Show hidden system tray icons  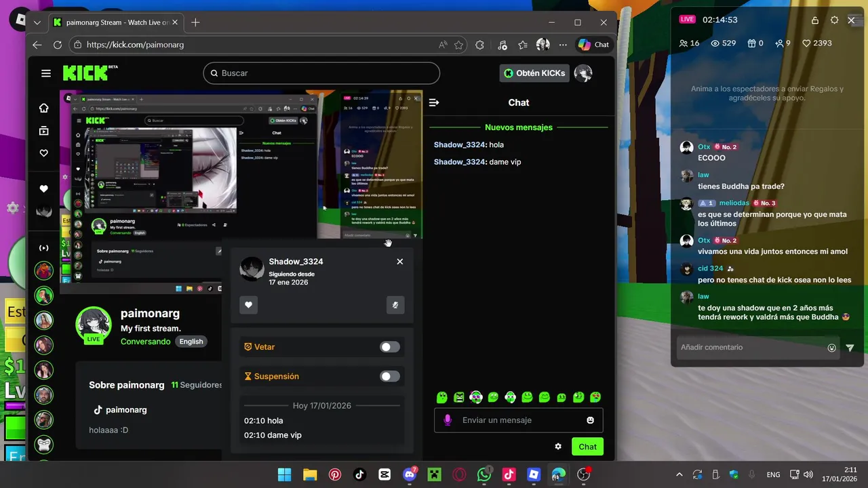point(679,474)
